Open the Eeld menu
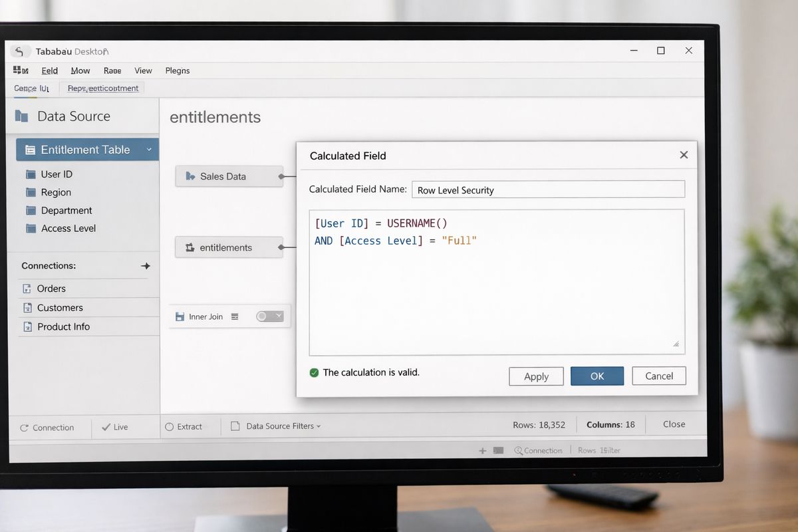The width and height of the screenshot is (798, 532). coord(50,70)
